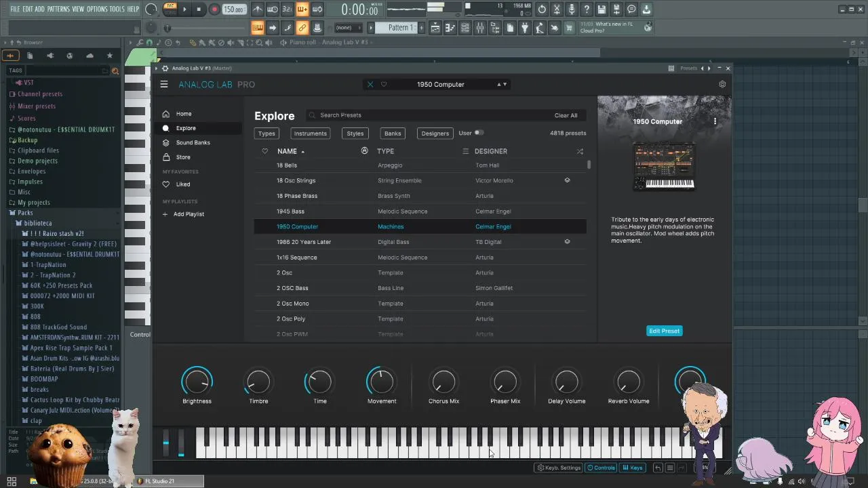The width and height of the screenshot is (868, 488).
Task: Click the undo history icon
Action: [541, 9]
